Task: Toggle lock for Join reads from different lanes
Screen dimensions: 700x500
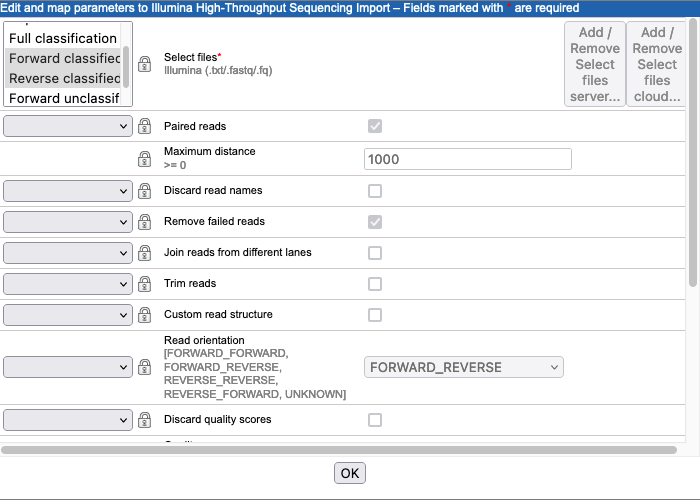Action: (145, 253)
